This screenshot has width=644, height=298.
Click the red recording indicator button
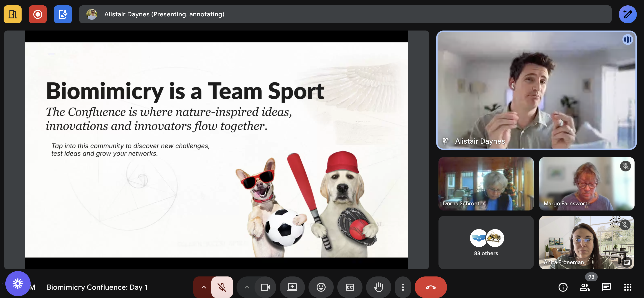[x=38, y=15]
